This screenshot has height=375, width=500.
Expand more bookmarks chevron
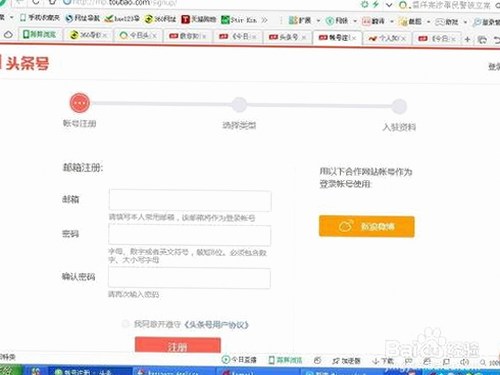click(x=264, y=20)
